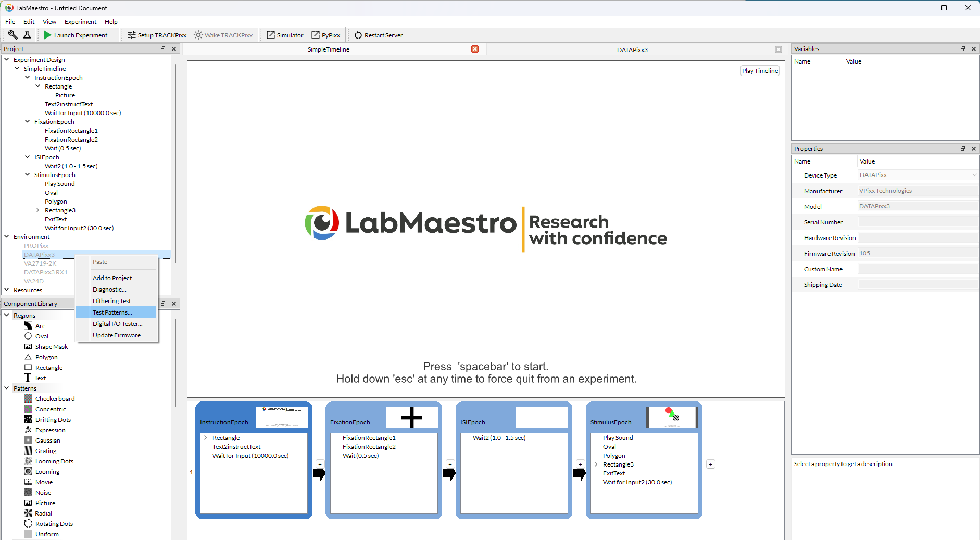Expand the Rectangle3 item in Project tree
This screenshot has width=980, height=540.
(x=38, y=210)
